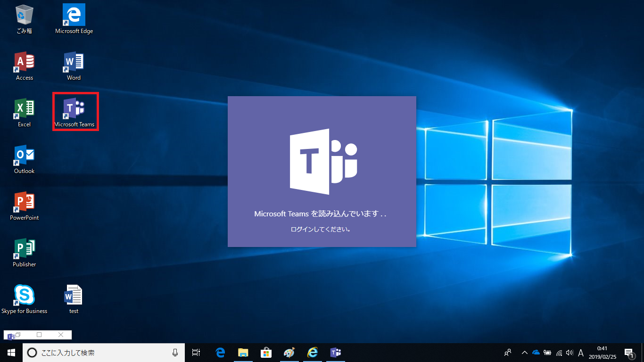This screenshot has width=644, height=362.
Task: Launch Microsoft Edge from the desktop shortcut
Action: (x=74, y=20)
